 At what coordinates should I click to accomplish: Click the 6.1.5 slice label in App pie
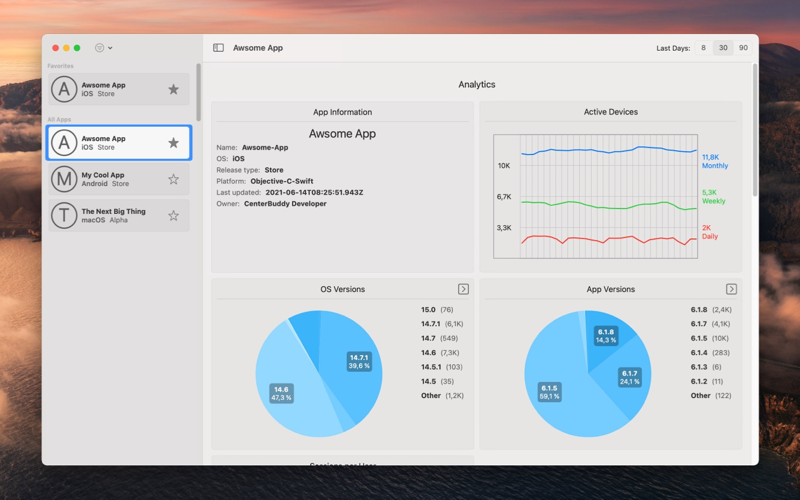click(x=549, y=392)
